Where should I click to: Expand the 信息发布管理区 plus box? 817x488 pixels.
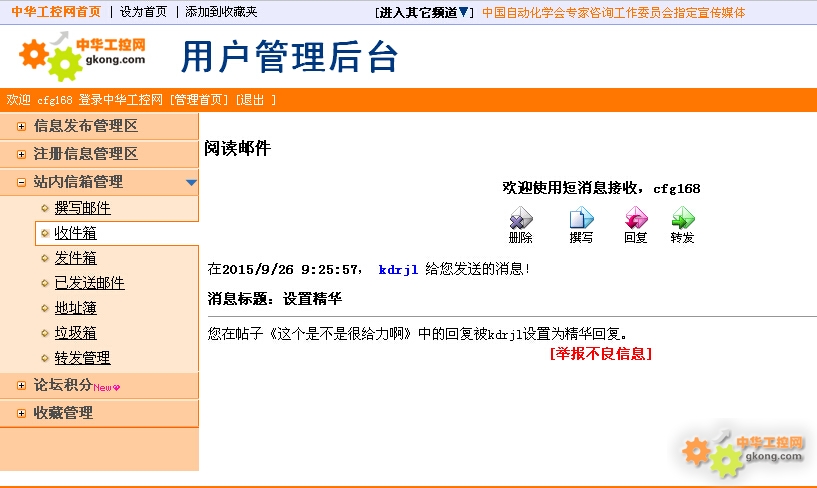point(21,127)
